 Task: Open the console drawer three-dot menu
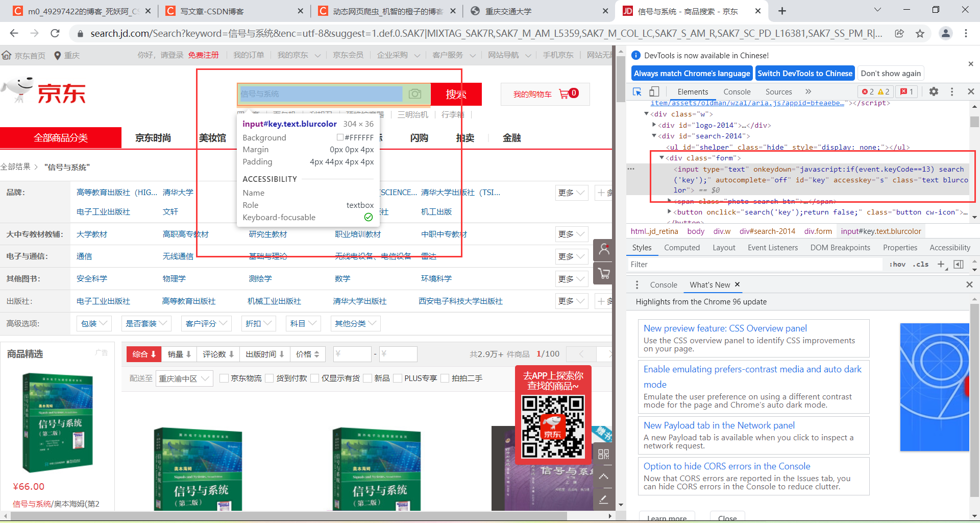point(636,284)
